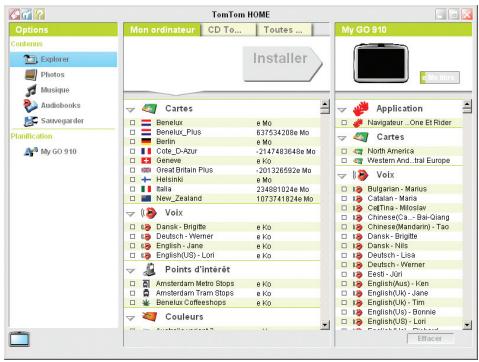Viewport: 479px width, 362px height.
Task: Check the Helsinki map checkbox
Action: click(x=132, y=179)
